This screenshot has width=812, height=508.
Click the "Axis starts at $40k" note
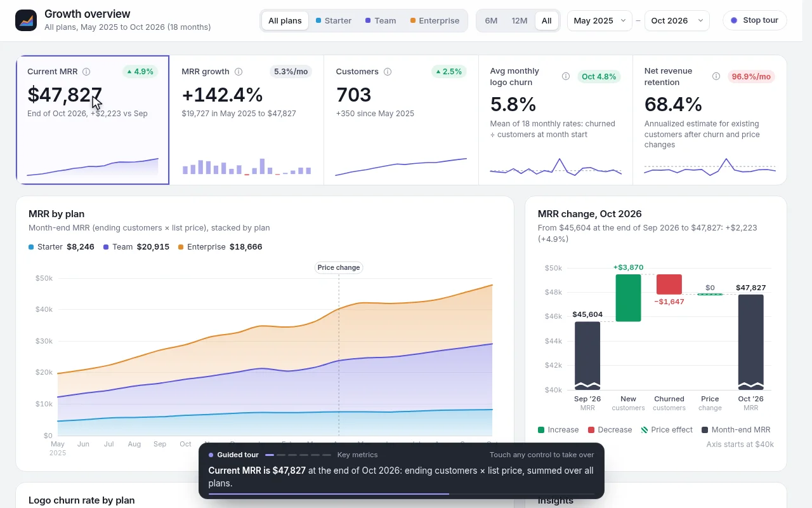[740, 444]
